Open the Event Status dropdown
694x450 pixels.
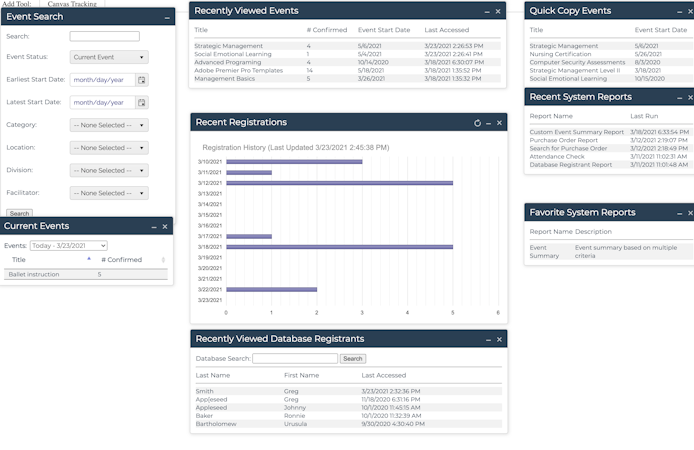pos(109,57)
